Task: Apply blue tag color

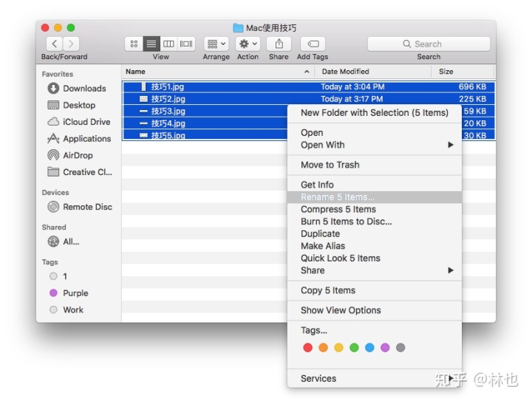Action: tap(369, 347)
